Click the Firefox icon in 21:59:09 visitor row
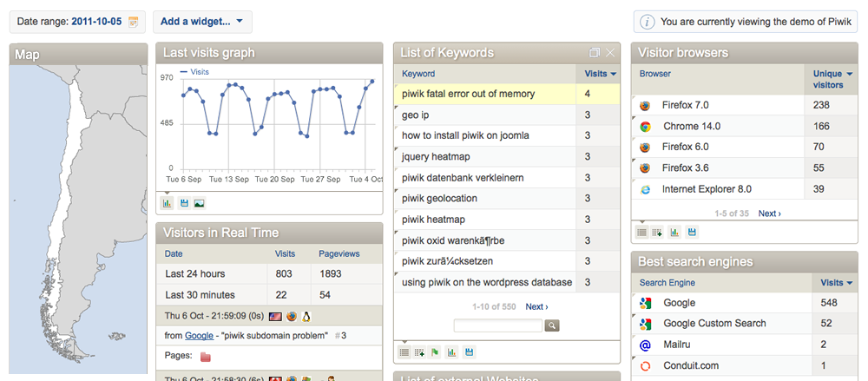Screen dimensions: 868x381 coord(291,317)
